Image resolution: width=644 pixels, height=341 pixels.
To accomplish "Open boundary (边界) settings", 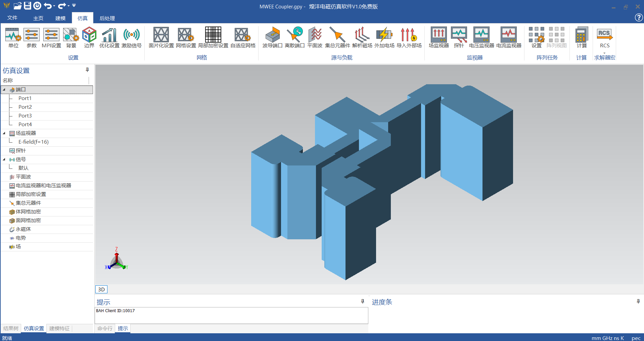I will 89,35.
